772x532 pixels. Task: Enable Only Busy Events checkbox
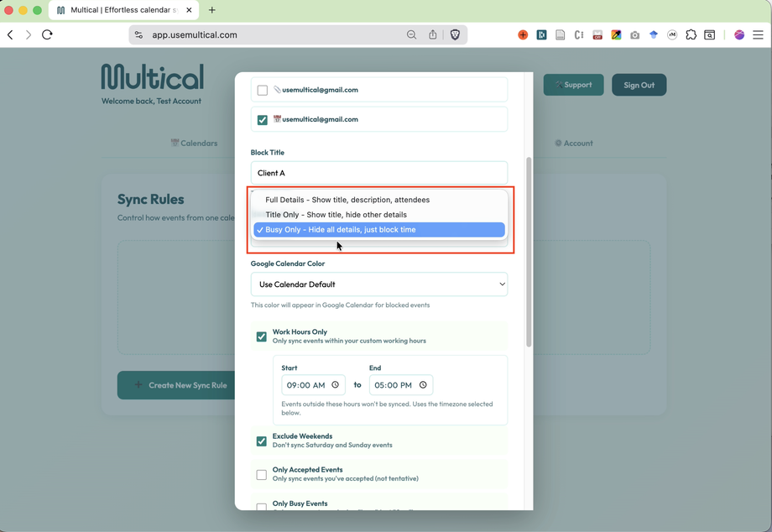[262, 507]
